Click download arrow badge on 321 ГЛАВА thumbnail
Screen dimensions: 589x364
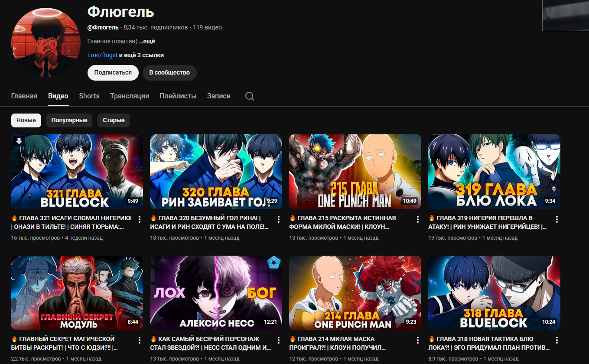[19, 141]
